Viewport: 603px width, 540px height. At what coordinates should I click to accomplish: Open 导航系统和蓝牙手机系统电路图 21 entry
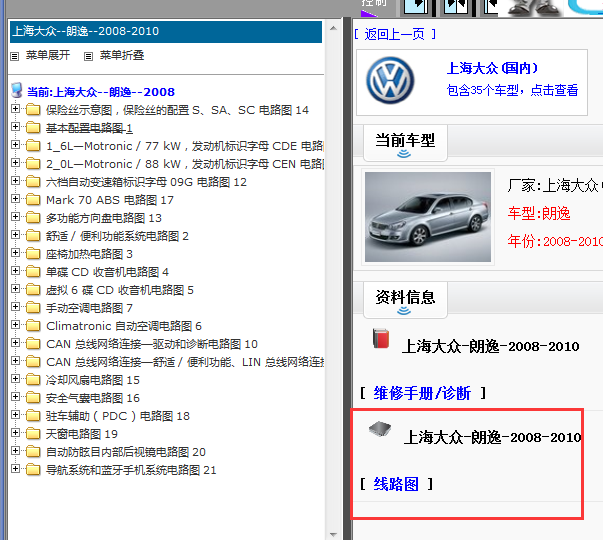[x=131, y=470]
